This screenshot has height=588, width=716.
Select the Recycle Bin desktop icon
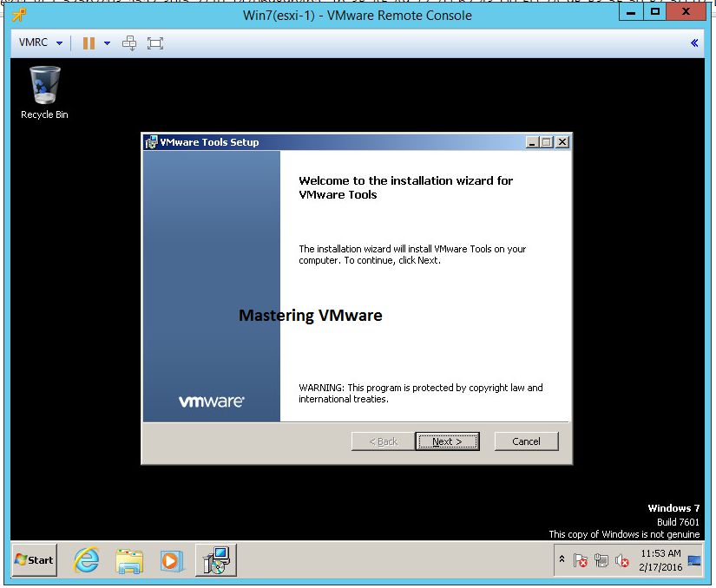point(44,93)
